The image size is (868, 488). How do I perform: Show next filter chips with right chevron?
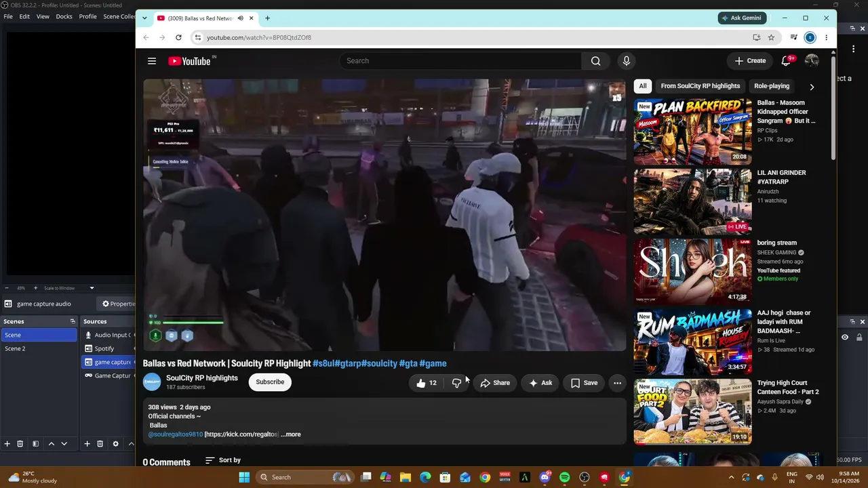(812, 87)
